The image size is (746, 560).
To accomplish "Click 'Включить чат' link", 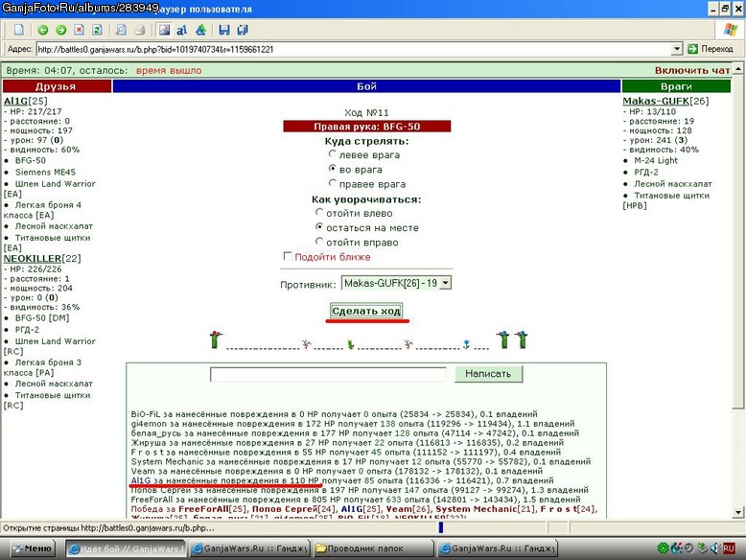I will pyautogui.click(x=692, y=70).
